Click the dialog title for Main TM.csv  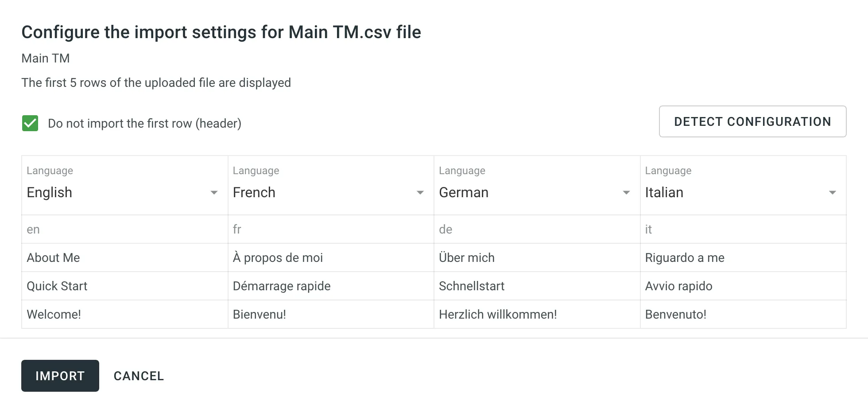coord(221,31)
